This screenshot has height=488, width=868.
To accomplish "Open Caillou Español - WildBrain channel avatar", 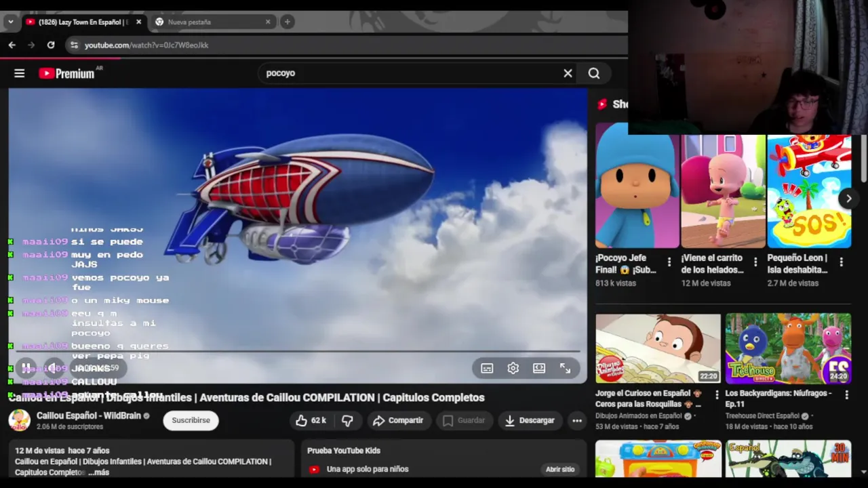I will [19, 420].
